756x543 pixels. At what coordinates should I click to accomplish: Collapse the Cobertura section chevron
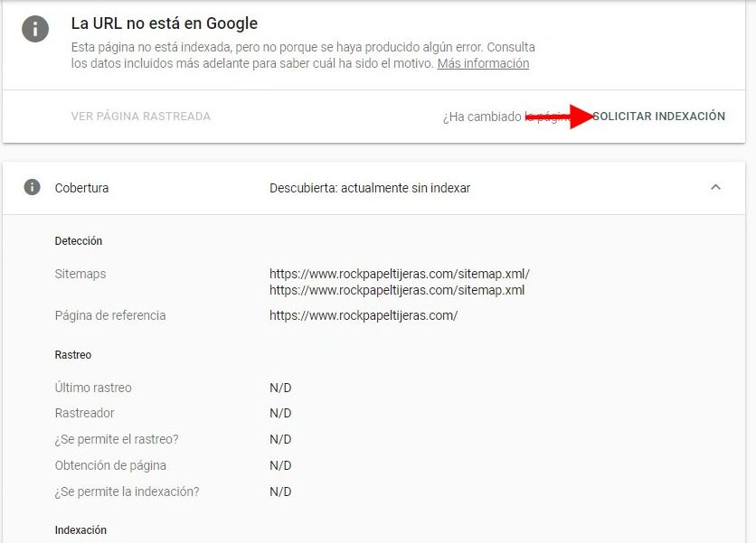click(715, 187)
